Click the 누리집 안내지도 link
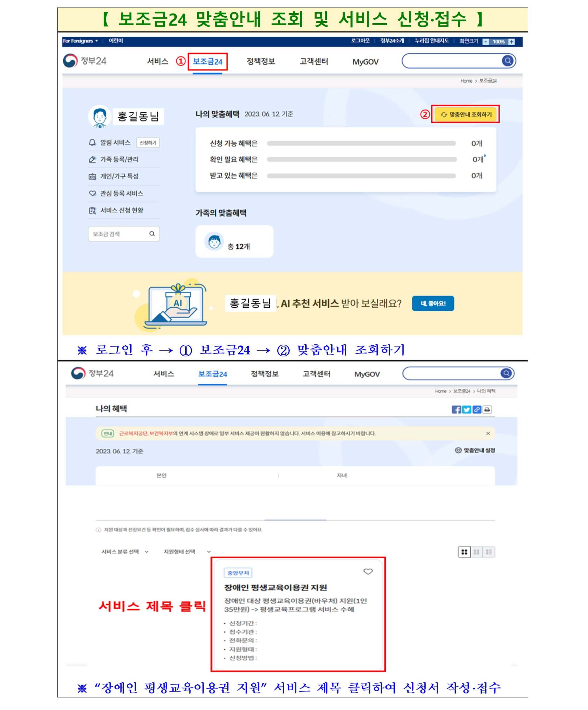 pos(431,40)
